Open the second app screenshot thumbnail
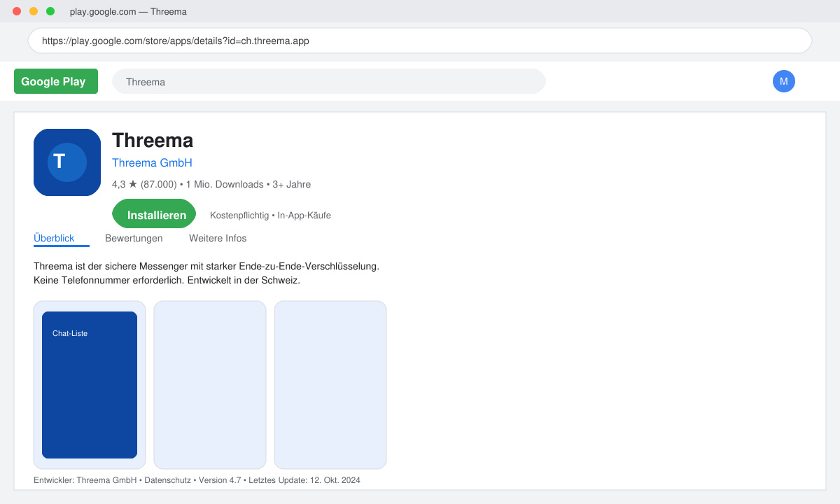This screenshot has width=840, height=504. tap(210, 385)
